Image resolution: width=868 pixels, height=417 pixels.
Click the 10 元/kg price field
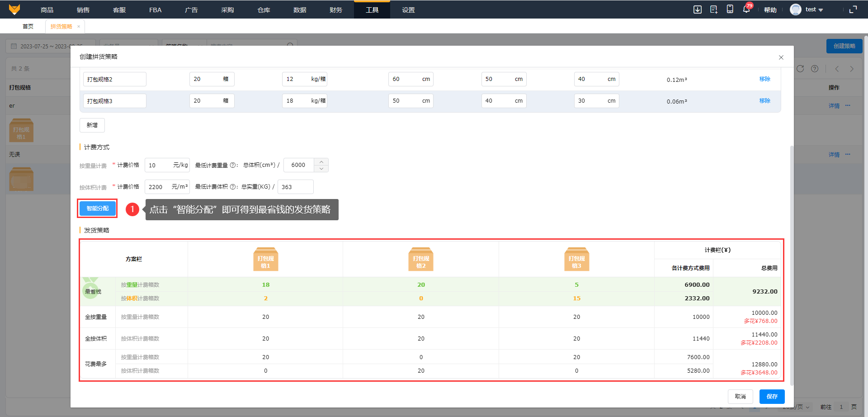pos(167,165)
